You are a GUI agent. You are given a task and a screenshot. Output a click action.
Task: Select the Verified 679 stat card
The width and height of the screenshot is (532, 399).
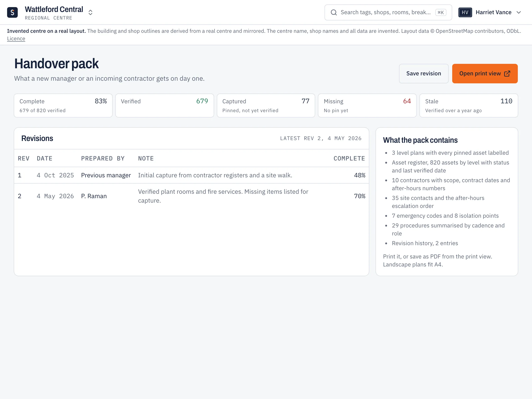click(164, 105)
